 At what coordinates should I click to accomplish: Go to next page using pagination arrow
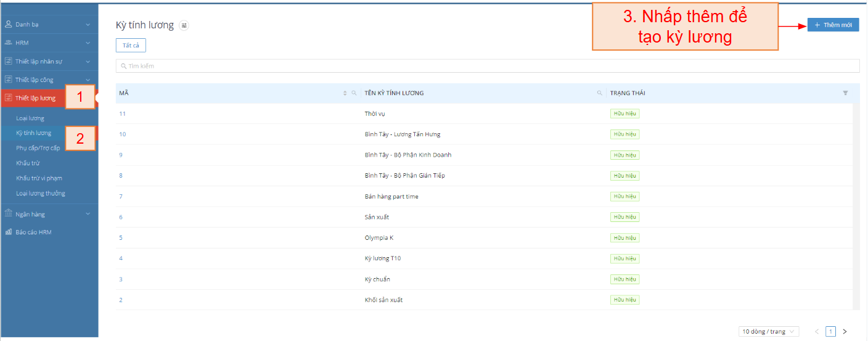coord(845,331)
